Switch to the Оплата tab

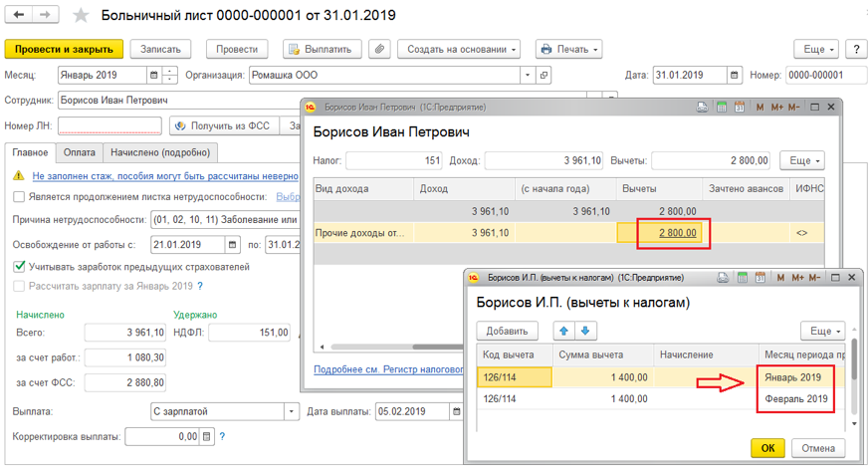point(80,152)
